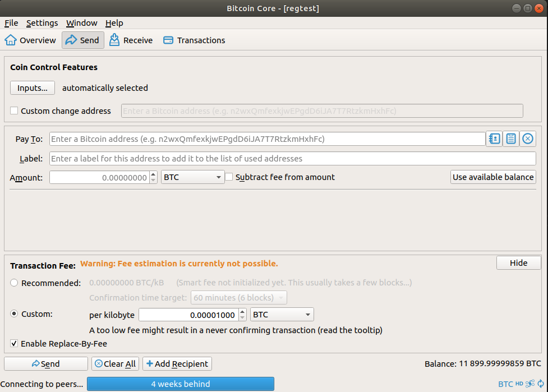Close the Bitcoin Core window
This screenshot has height=392, width=548.
[539, 8]
